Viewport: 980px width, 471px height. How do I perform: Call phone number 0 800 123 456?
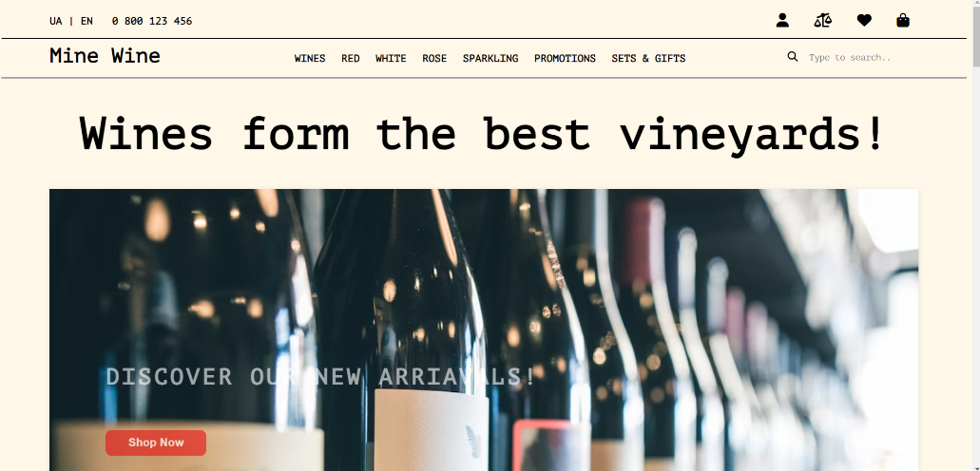tap(152, 21)
